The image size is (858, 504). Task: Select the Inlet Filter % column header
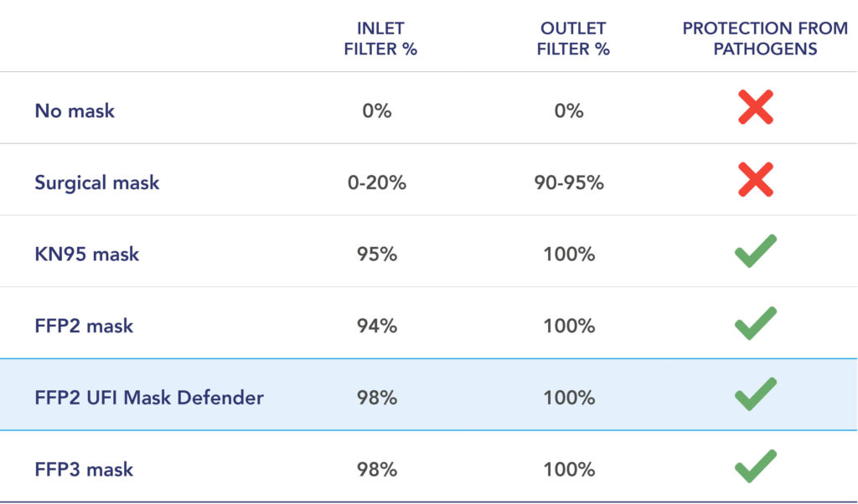tap(380, 39)
